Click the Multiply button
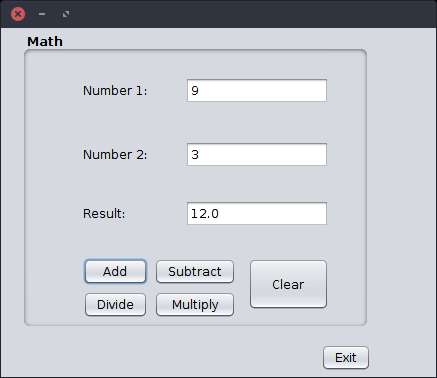437x378 pixels. point(195,304)
